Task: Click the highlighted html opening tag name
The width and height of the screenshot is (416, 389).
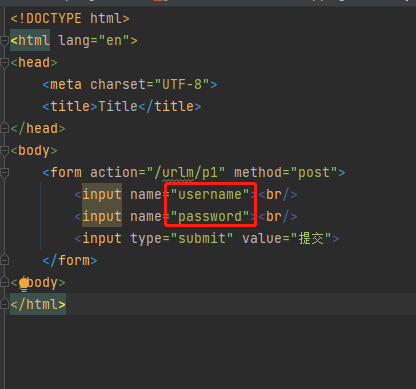Action: point(34,41)
